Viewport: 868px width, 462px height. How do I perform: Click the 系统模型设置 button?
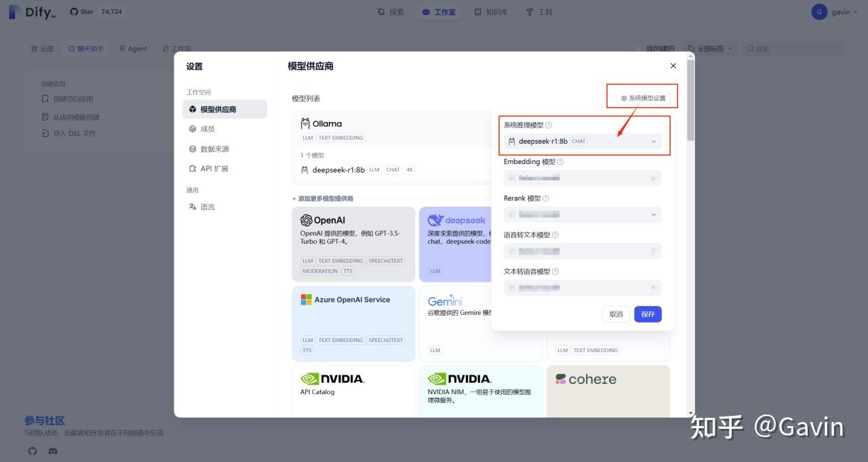[x=642, y=96]
